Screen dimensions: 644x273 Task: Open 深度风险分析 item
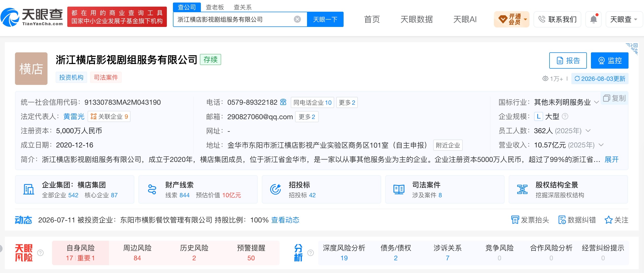coord(344,253)
